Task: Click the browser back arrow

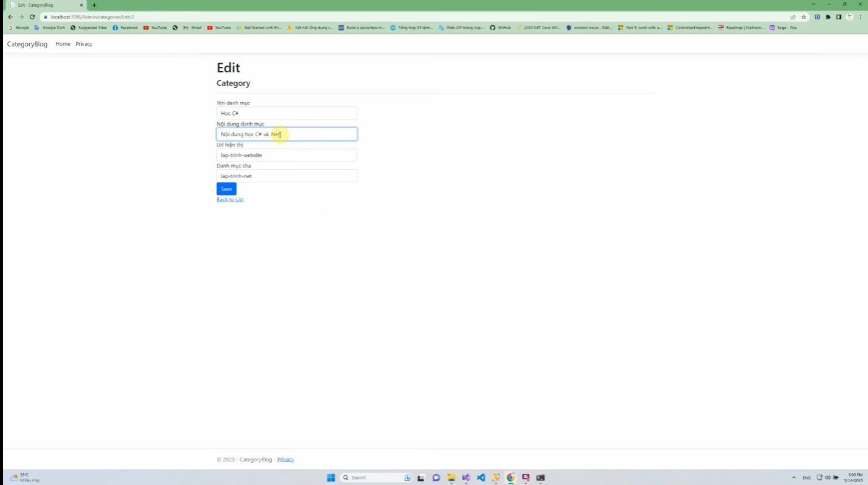Action: (x=10, y=17)
